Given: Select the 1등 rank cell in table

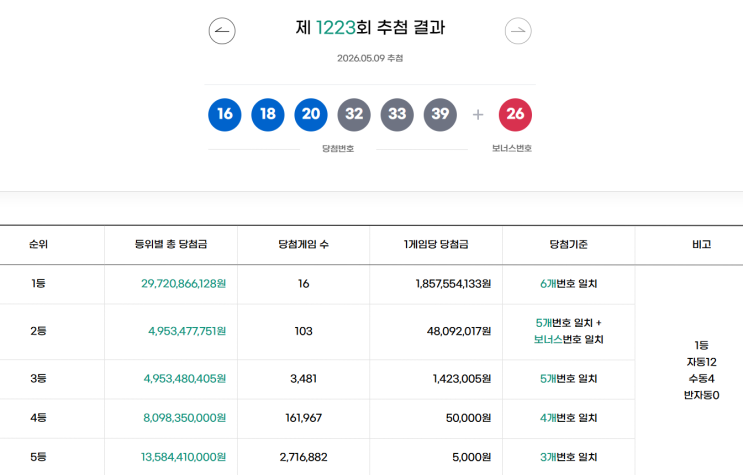Looking at the screenshot, I should pyautogui.click(x=38, y=283).
